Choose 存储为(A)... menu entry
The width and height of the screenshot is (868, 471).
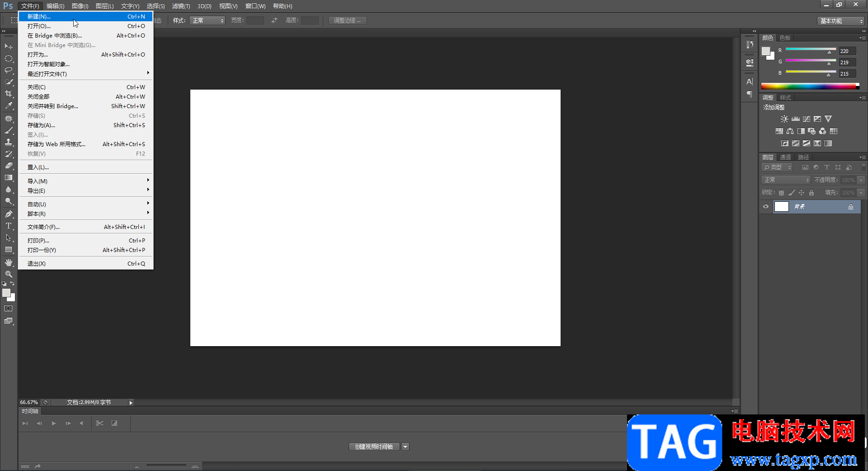point(86,125)
